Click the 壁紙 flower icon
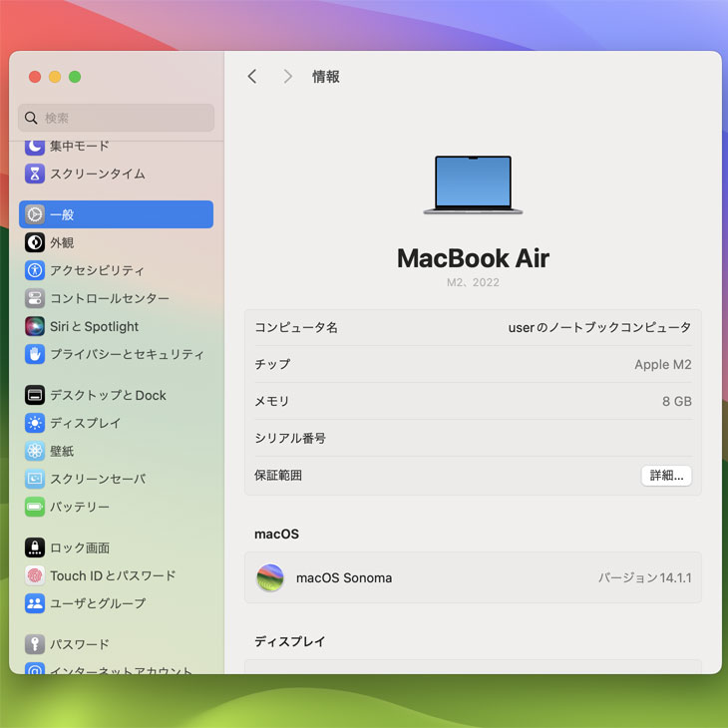The width and height of the screenshot is (728, 728). [35, 451]
